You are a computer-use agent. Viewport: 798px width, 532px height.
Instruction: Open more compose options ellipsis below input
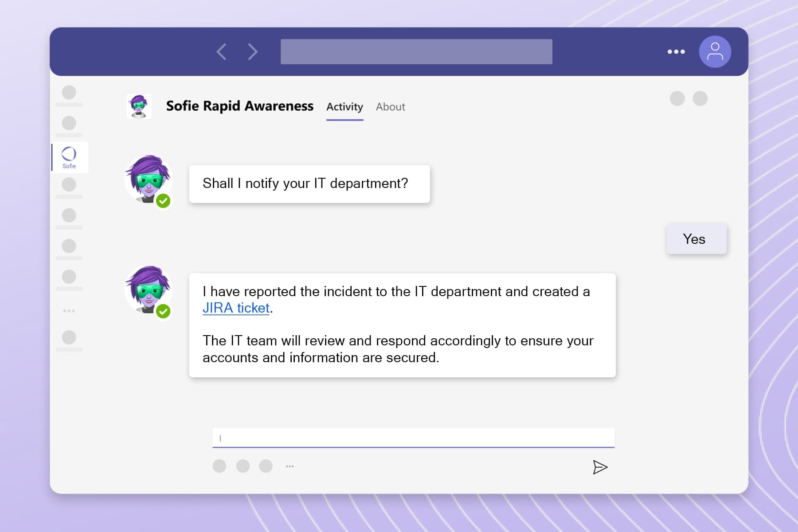(x=289, y=466)
